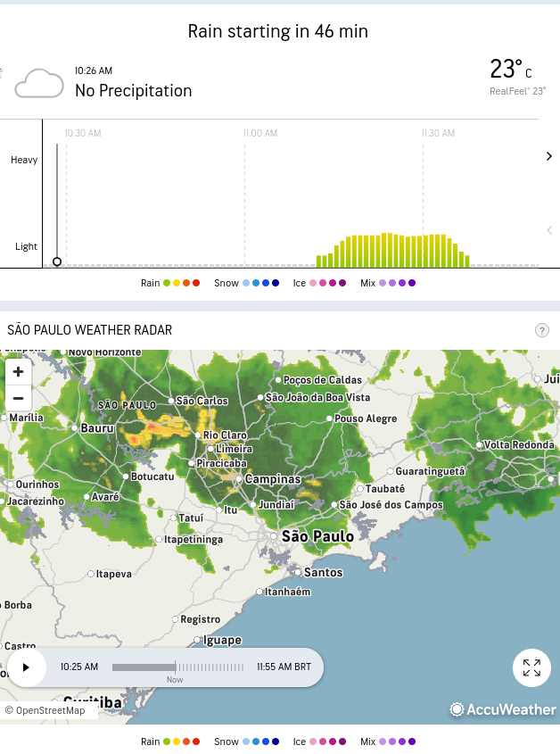Open the weather radar help icon
The height and width of the screenshot is (754, 560).
click(541, 330)
